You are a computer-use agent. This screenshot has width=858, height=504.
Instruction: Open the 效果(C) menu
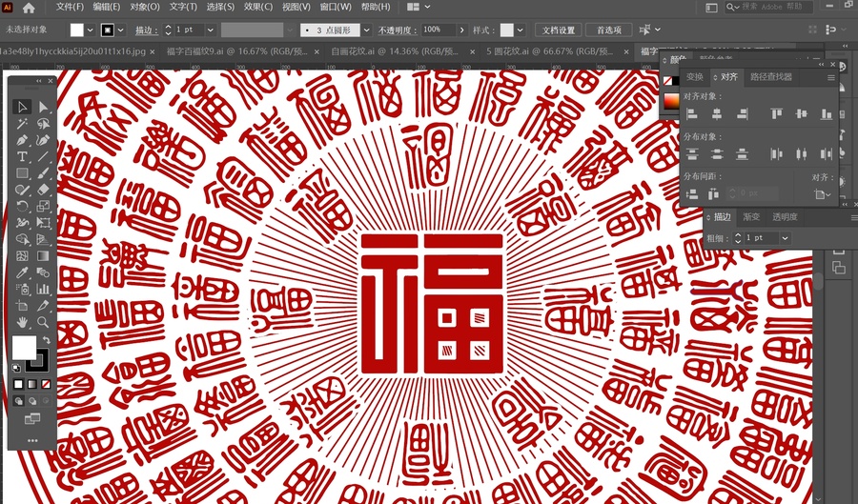pyautogui.click(x=258, y=7)
